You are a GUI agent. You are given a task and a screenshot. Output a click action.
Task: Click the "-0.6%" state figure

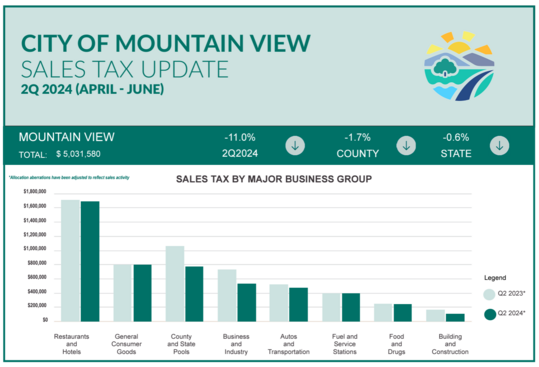click(456, 138)
